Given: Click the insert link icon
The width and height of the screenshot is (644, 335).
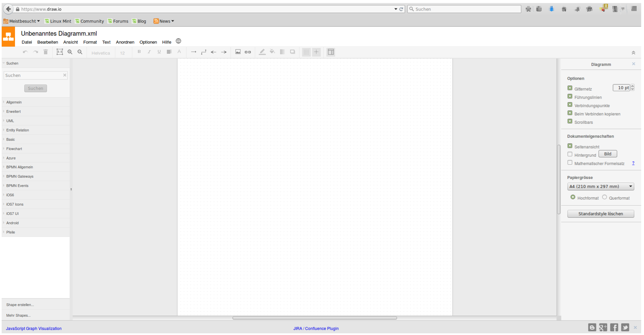Looking at the screenshot, I should pyautogui.click(x=248, y=52).
